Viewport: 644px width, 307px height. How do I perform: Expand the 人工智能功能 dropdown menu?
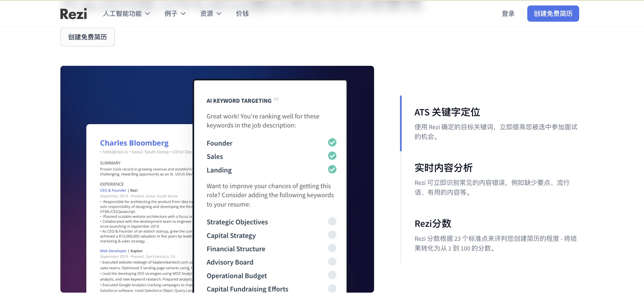123,14
